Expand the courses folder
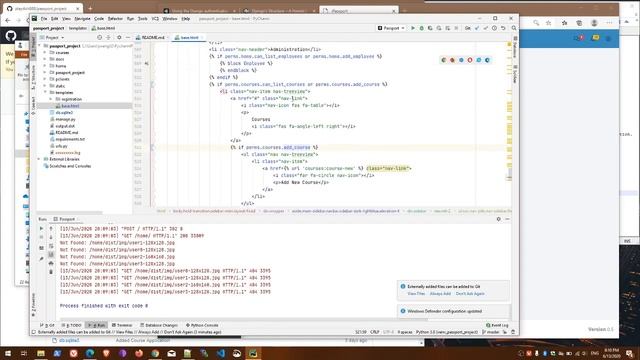 [x=45, y=53]
